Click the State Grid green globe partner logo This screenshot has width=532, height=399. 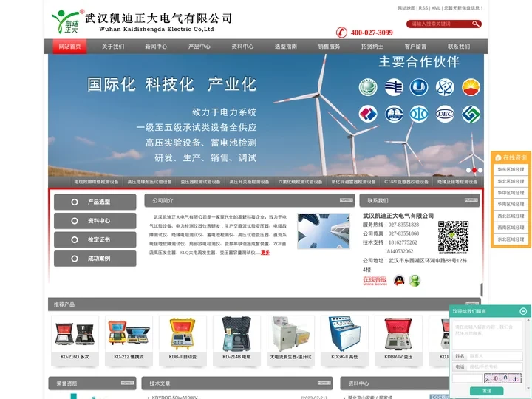(368, 87)
